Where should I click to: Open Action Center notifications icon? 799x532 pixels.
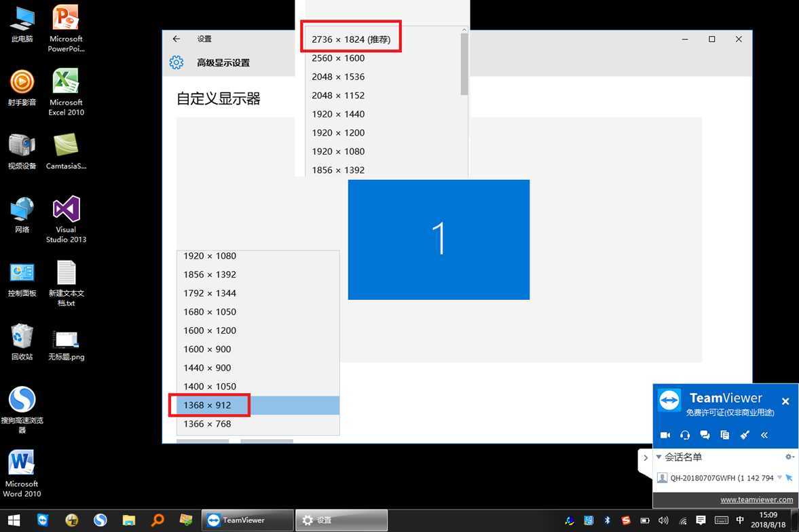coord(701,520)
